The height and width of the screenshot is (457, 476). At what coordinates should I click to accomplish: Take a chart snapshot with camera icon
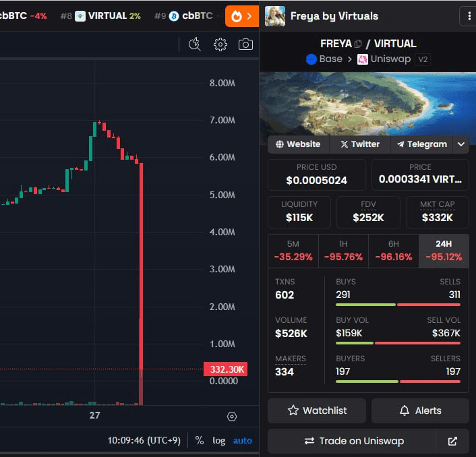coord(245,44)
